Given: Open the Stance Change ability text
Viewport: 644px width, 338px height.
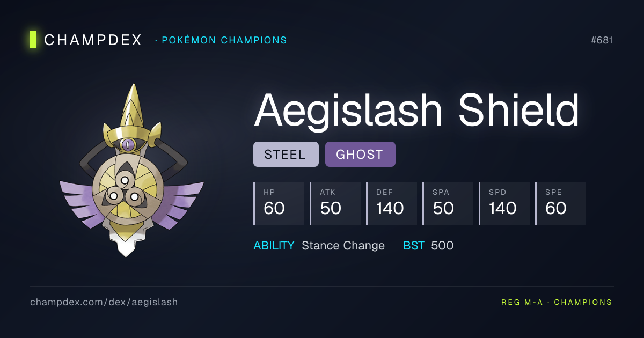Looking at the screenshot, I should click(343, 246).
